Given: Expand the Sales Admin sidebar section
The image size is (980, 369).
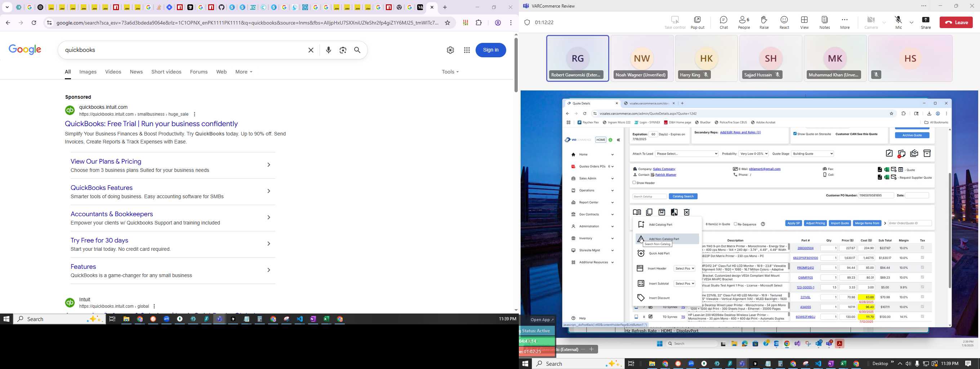Looking at the screenshot, I should click(592, 178).
